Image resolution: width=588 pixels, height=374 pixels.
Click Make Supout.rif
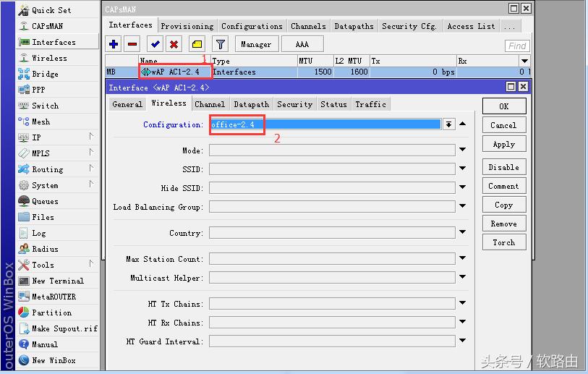pos(57,328)
